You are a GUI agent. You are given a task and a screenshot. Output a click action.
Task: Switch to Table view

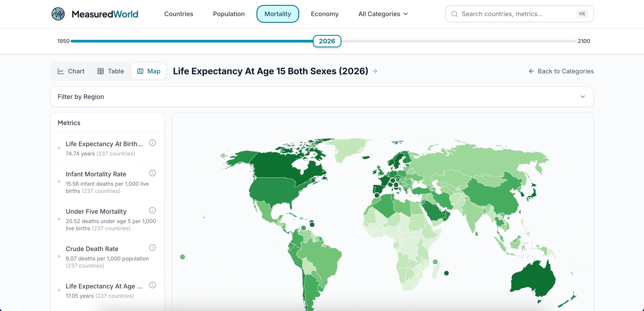(x=110, y=71)
